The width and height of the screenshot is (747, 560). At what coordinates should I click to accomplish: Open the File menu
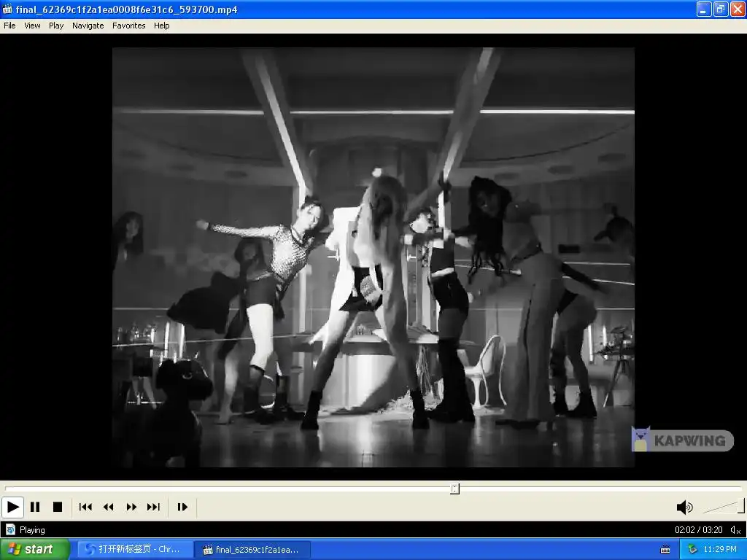9,26
